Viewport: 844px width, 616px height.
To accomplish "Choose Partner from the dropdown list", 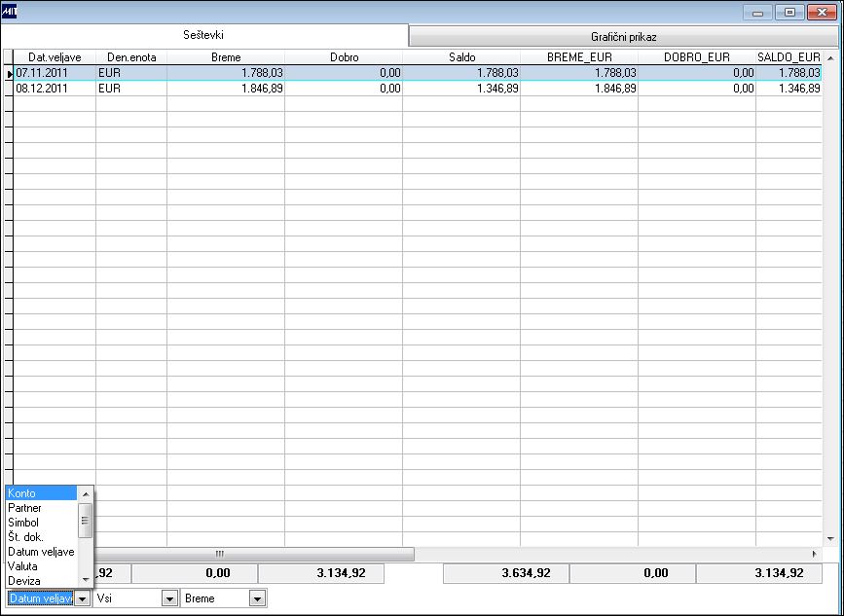I will click(42, 508).
